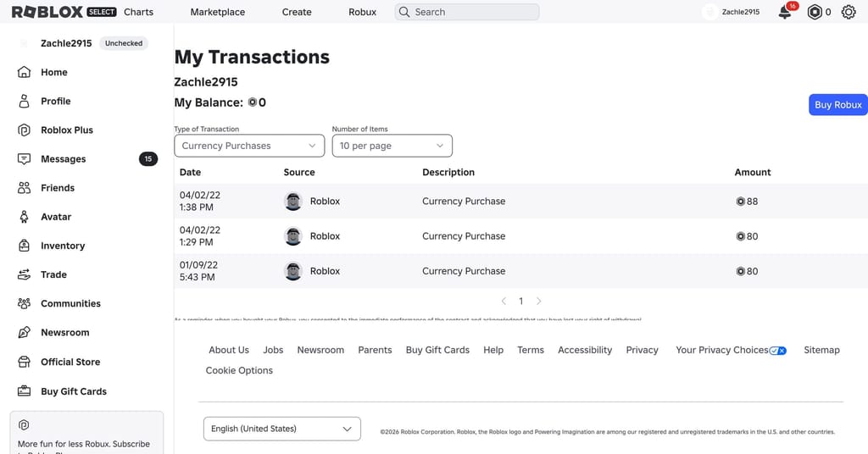Image resolution: width=868 pixels, height=454 pixels.
Task: Open the footer Buy Gift Cards link
Action: coord(437,350)
